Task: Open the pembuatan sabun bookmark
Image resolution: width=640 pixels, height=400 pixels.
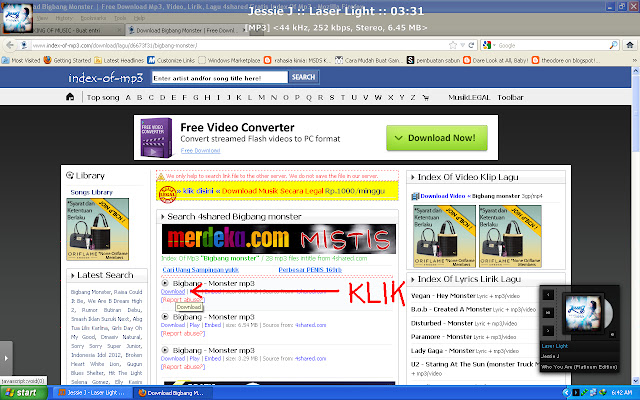Action: point(433,60)
